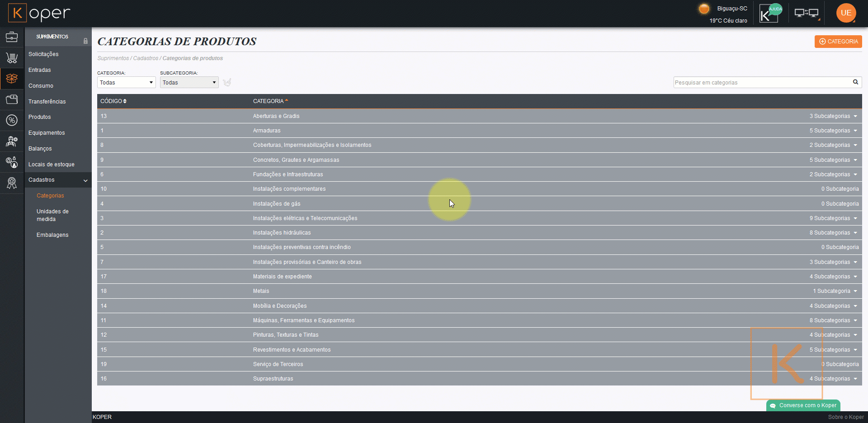Go to Unidades de medida submenu
The image size is (868, 423).
[x=52, y=215]
